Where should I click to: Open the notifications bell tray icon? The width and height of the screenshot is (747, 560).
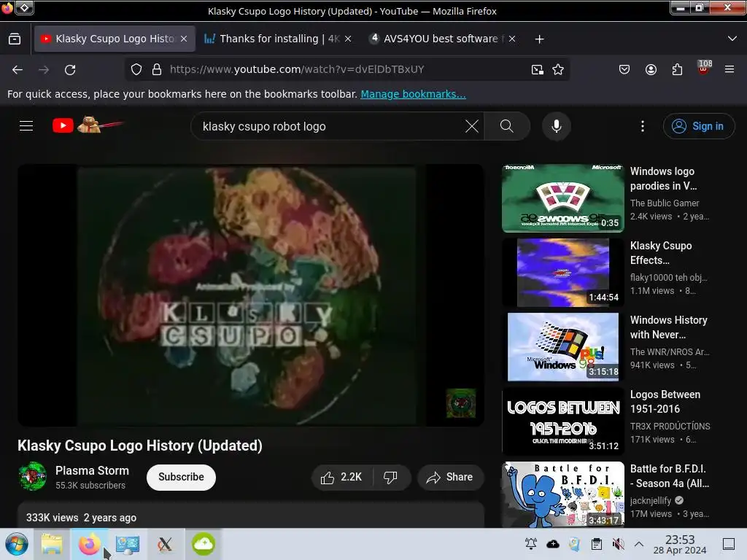pyautogui.click(x=531, y=544)
